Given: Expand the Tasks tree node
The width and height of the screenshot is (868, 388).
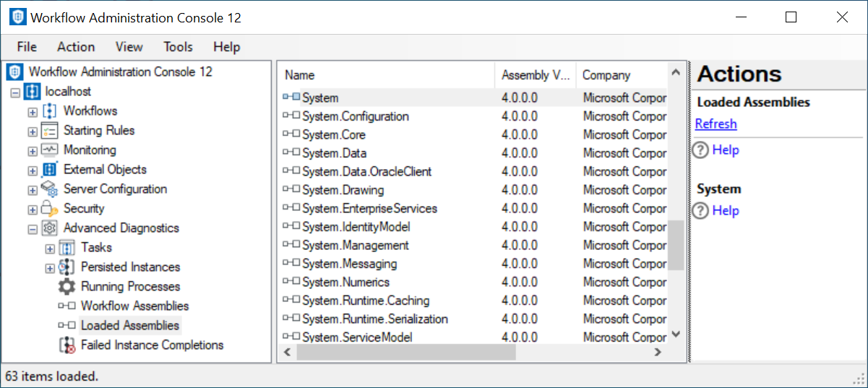Looking at the screenshot, I should point(50,249).
